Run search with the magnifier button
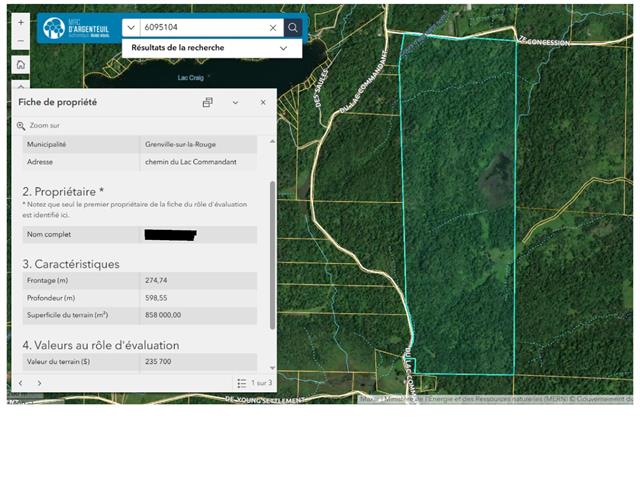The image size is (640, 480). (x=292, y=28)
